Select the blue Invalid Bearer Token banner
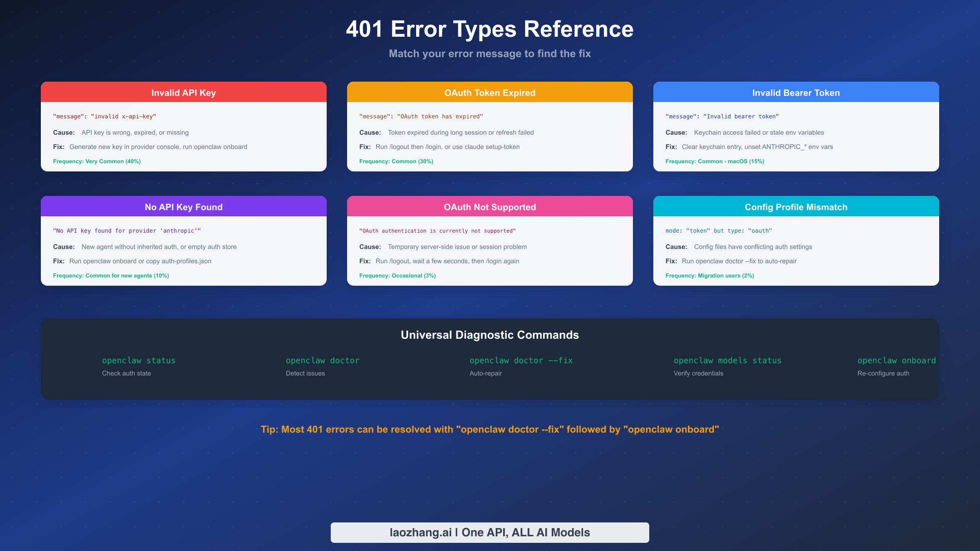980x551 pixels. (796, 92)
